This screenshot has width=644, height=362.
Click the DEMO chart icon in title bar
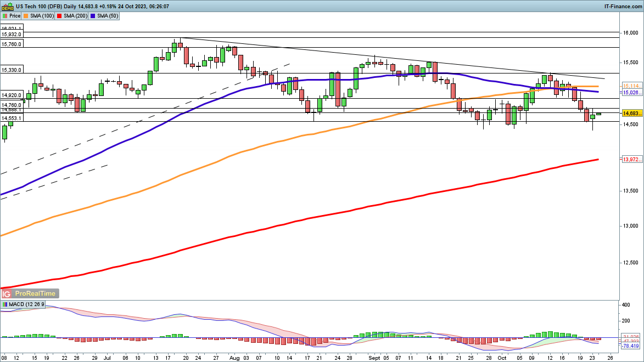point(7,7)
